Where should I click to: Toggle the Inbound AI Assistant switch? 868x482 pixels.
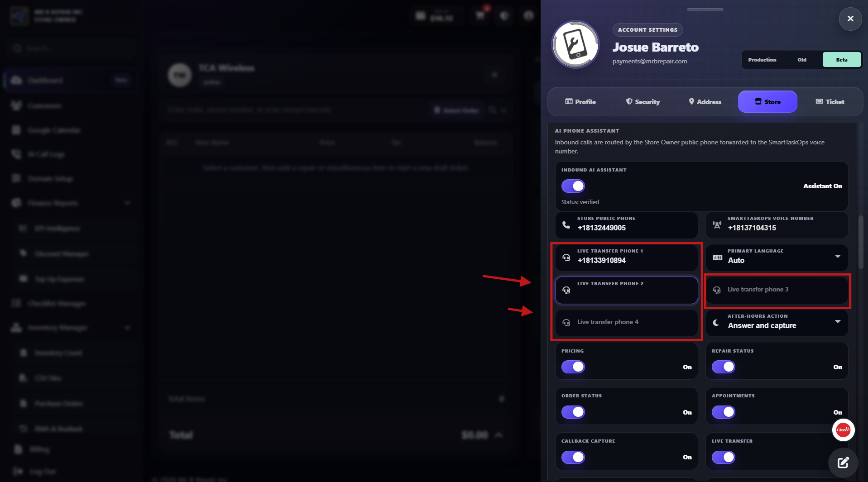coord(573,186)
